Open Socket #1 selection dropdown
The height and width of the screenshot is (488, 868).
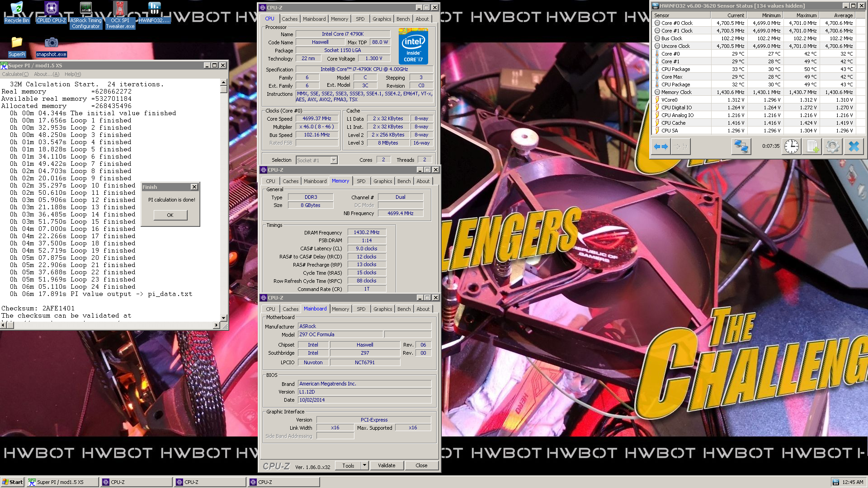[334, 160]
